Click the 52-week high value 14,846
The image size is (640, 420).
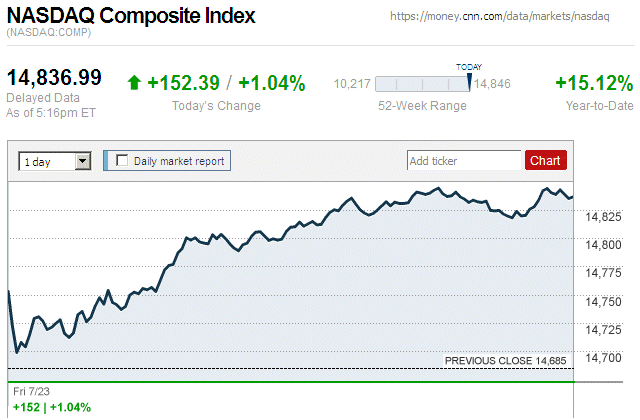[493, 84]
